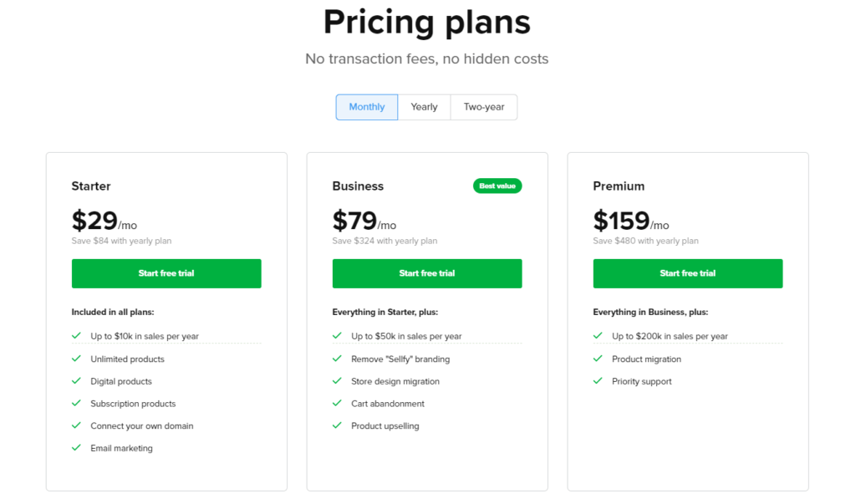This screenshot has width=856, height=504.
Task: Start free trial for Premium plan
Action: pos(688,273)
